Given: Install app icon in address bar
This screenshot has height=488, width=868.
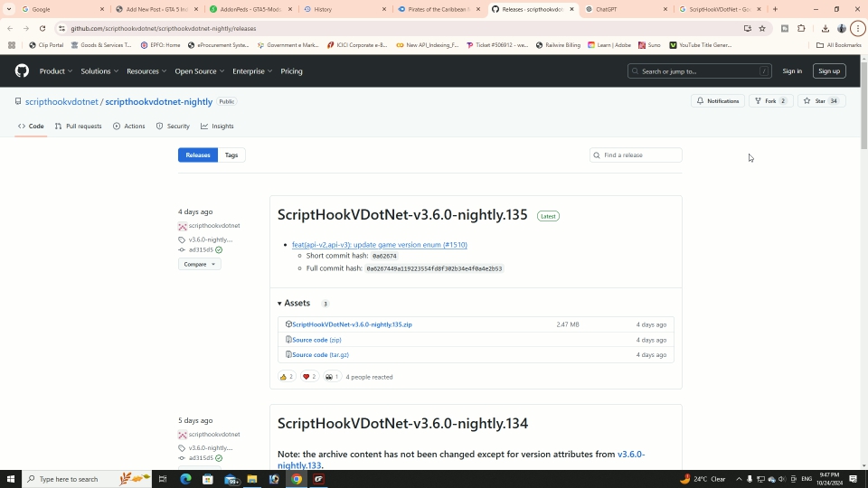Looking at the screenshot, I should tap(748, 28).
